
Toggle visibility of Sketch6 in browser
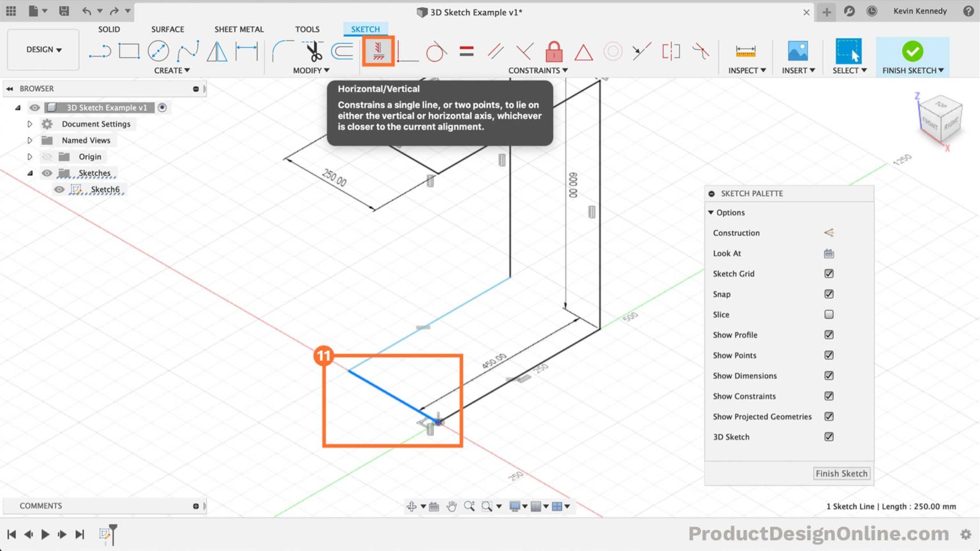[x=59, y=189]
